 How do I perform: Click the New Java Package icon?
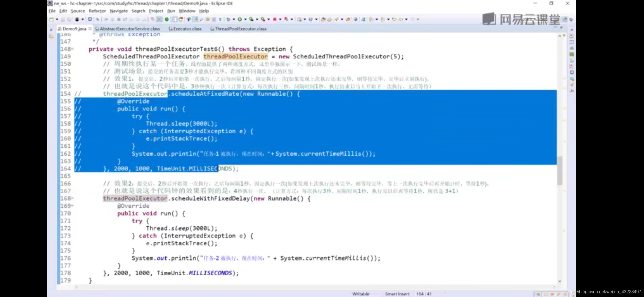tap(299, 19)
